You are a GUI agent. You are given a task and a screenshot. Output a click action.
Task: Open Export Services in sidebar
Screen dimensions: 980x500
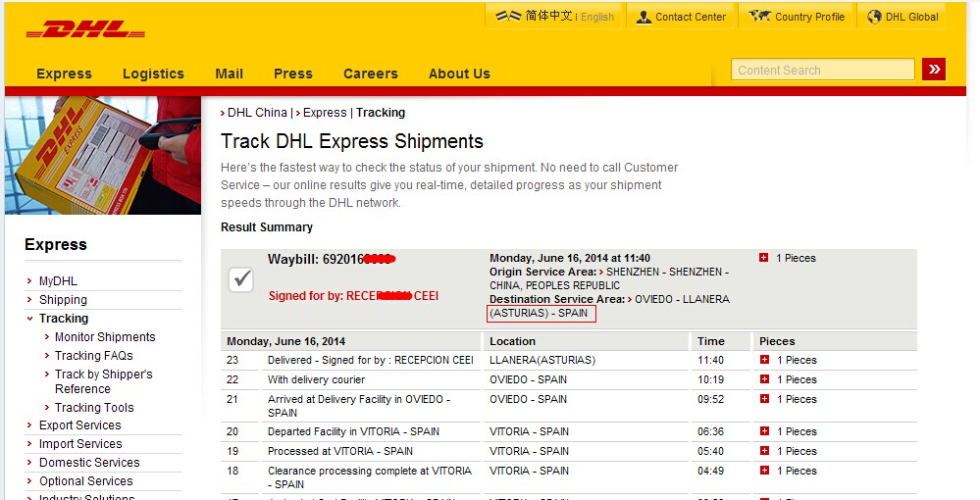[80, 425]
